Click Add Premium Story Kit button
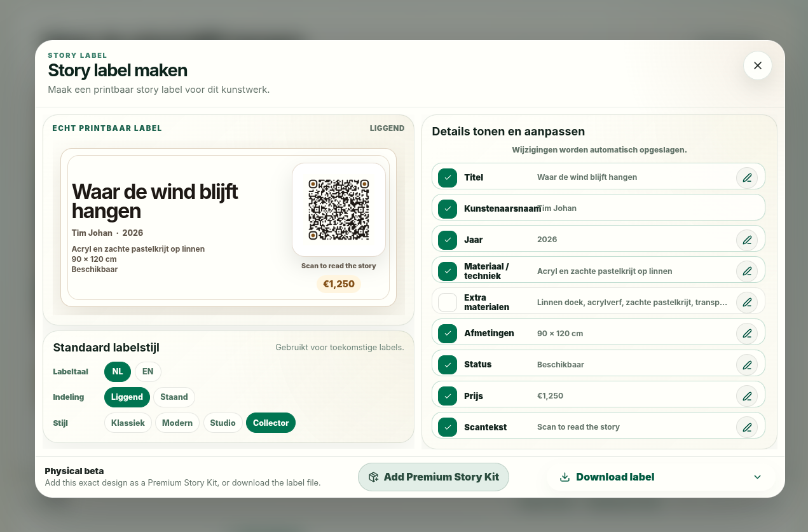This screenshot has width=808, height=532. (434, 477)
